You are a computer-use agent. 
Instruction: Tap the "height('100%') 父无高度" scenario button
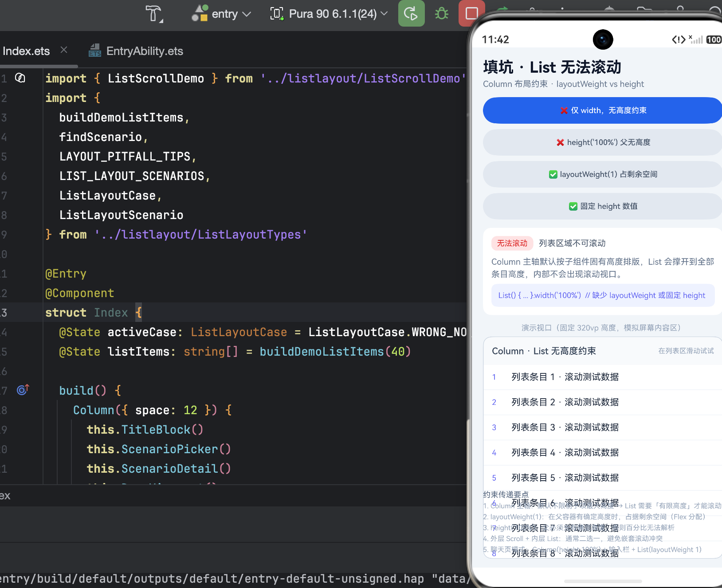coord(602,142)
